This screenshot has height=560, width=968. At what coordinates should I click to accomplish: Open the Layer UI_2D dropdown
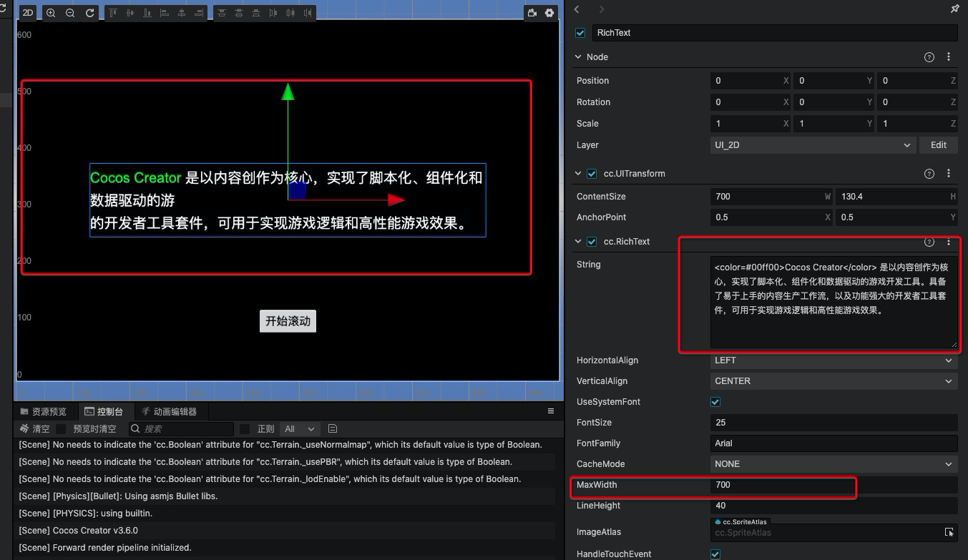[x=813, y=145]
